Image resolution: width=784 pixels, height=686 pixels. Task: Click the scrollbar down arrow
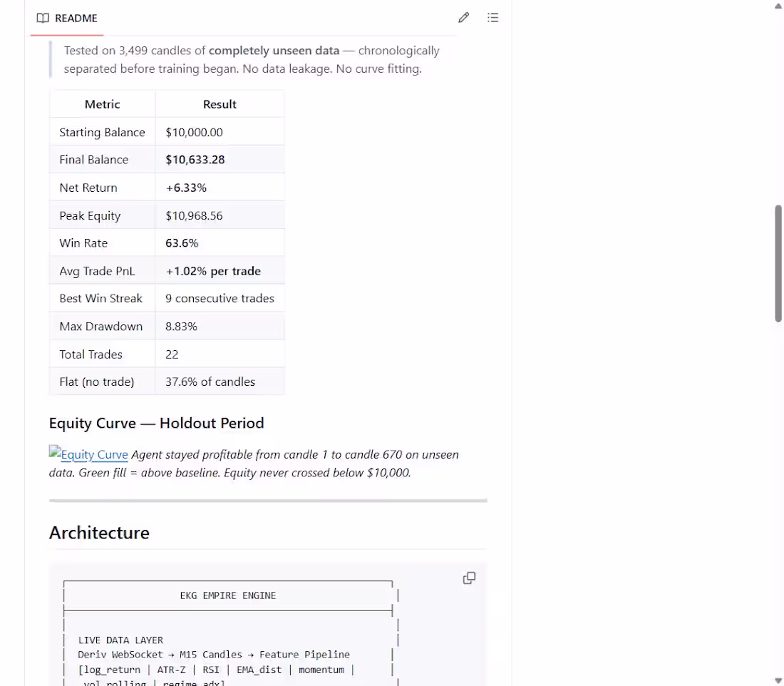[x=778, y=680]
